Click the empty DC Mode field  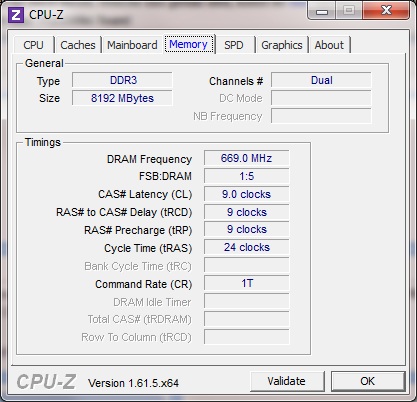[x=321, y=98]
